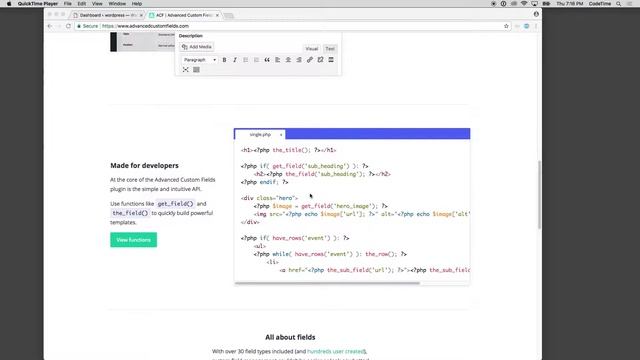Open Spotlight search in menu bar

tap(618, 4)
